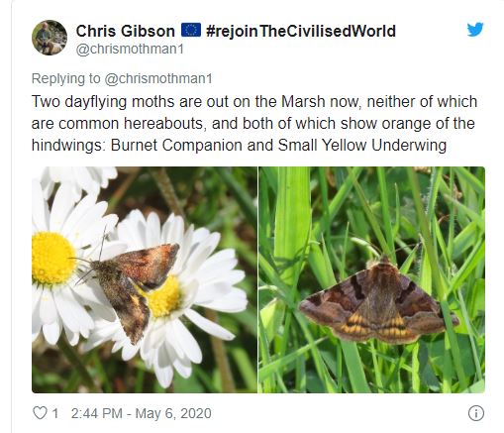
Task: Click the Replying to label text
Action: click(x=65, y=79)
